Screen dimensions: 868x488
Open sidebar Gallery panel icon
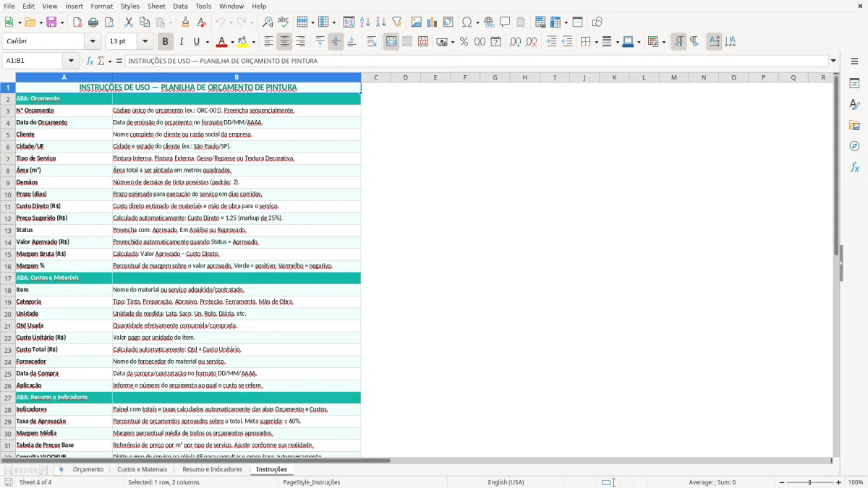click(x=854, y=126)
